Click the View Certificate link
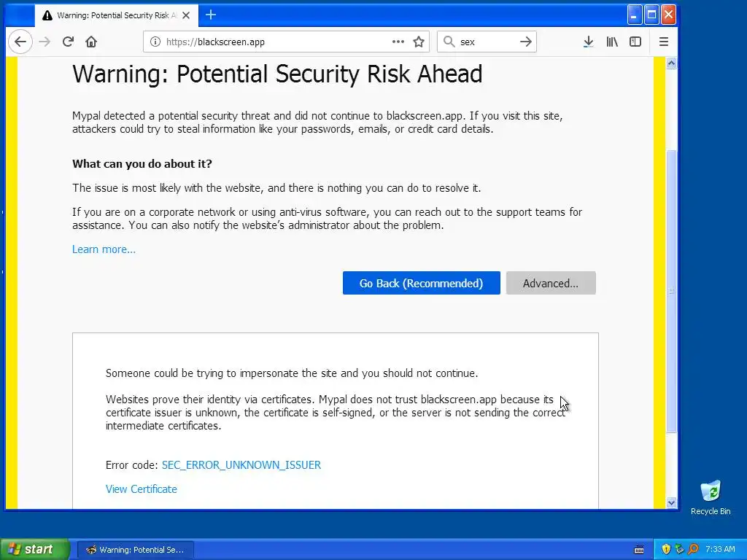Screen dimensions: 747x560 pyautogui.click(x=141, y=489)
